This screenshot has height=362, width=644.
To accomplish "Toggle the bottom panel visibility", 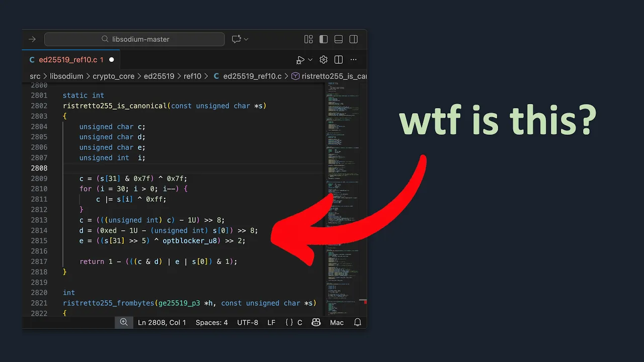I will point(339,39).
